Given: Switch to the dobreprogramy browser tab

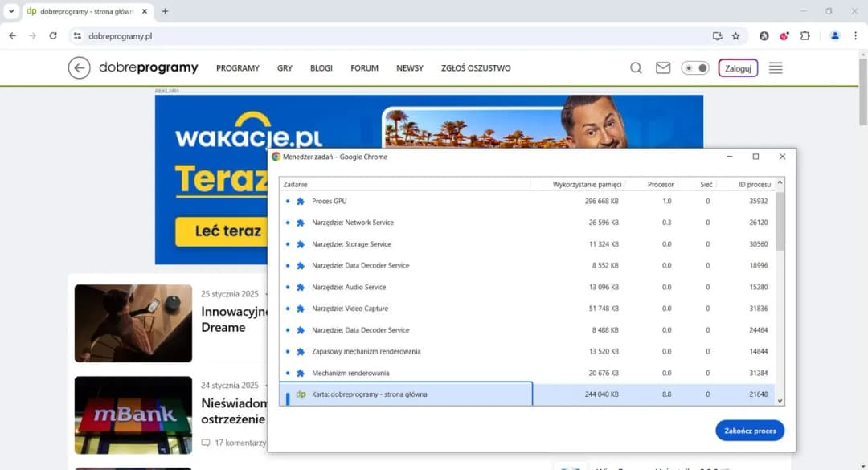Looking at the screenshot, I should click(84, 11).
